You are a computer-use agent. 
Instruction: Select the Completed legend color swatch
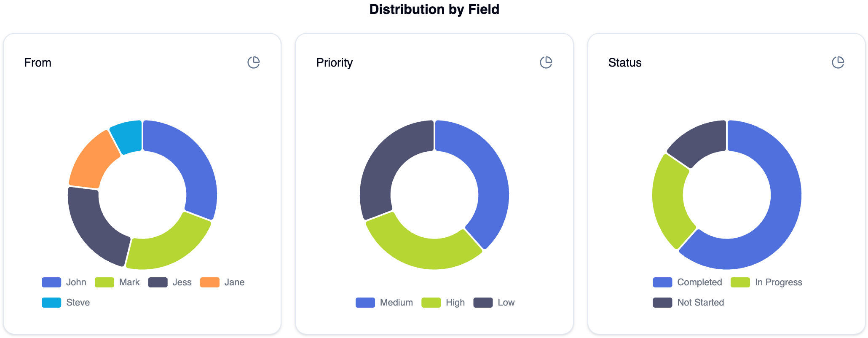pos(662,282)
